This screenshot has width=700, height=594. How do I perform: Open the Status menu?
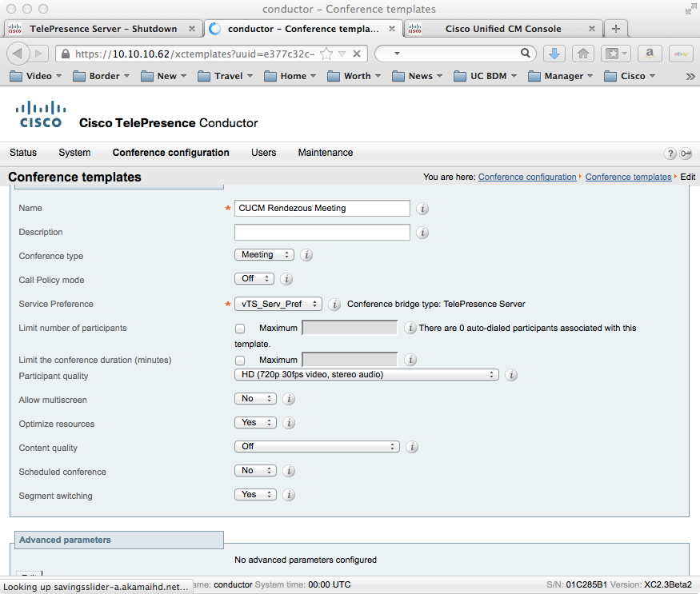tap(23, 153)
